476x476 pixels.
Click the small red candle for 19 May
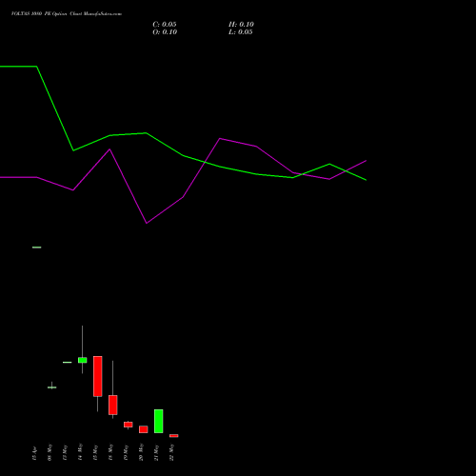point(129,425)
